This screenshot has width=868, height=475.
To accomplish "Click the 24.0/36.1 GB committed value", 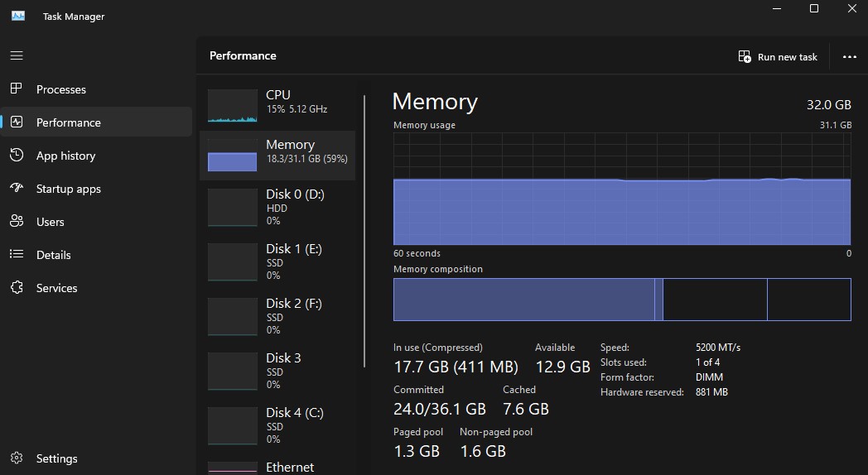I will point(440,409).
